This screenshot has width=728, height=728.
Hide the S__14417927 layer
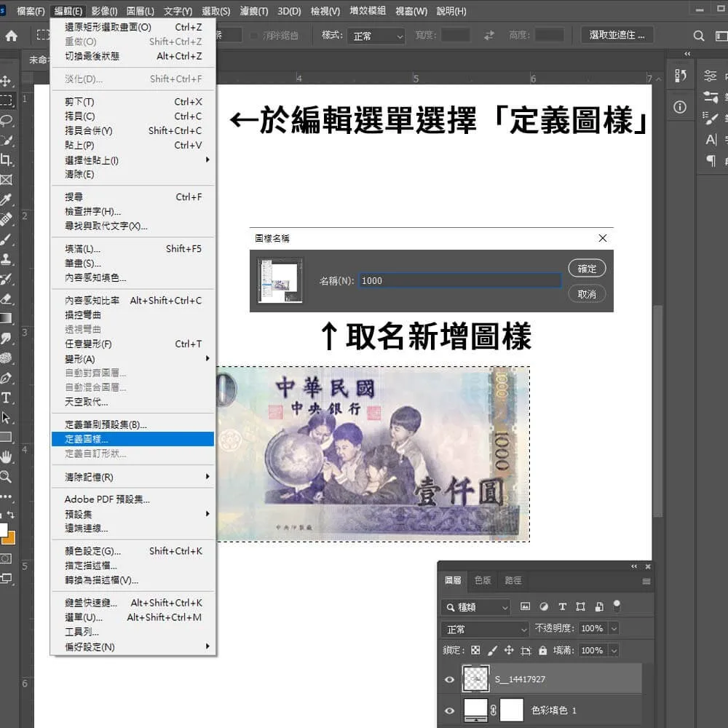coord(449,679)
